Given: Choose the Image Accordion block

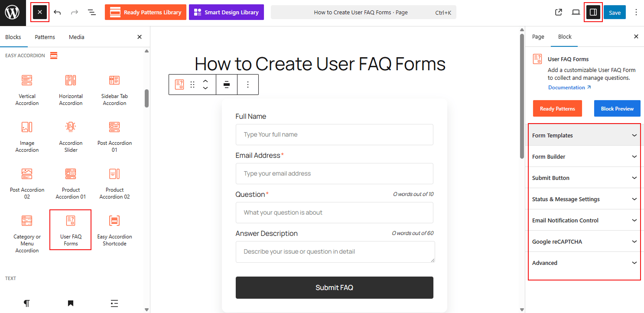Looking at the screenshot, I should (x=27, y=136).
